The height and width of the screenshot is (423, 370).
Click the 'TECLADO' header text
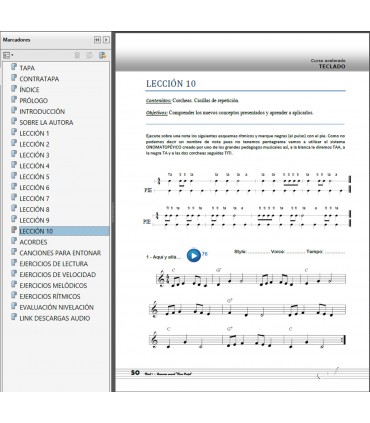[x=332, y=66]
